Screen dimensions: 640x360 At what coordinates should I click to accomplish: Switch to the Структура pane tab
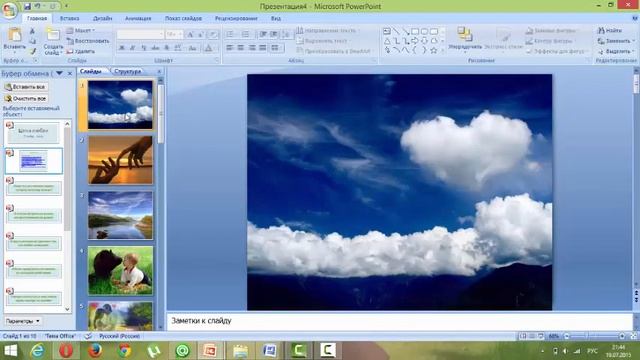pos(128,71)
